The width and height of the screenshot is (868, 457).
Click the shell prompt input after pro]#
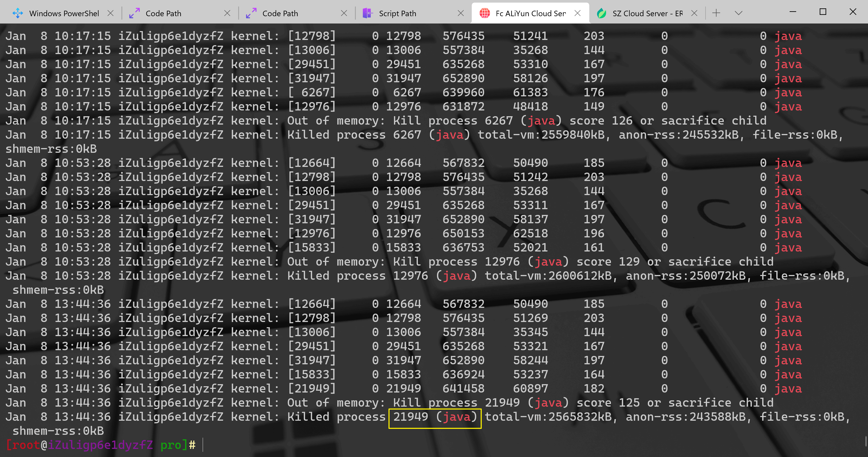click(203, 445)
